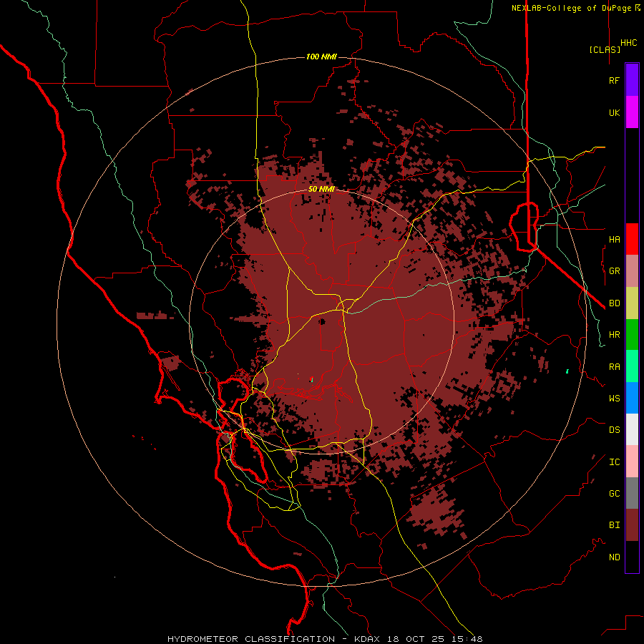Click the BD yellow legend swatch
Image resolution: width=644 pixels, height=644 pixels.
click(632, 303)
